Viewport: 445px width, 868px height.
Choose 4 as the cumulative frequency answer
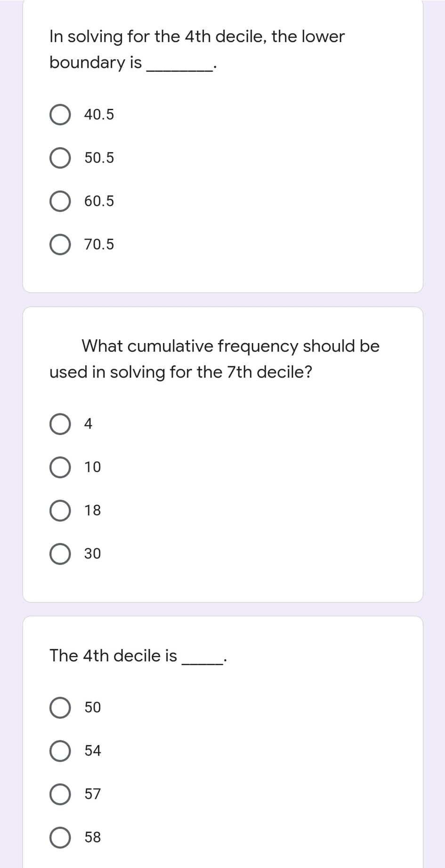60,424
